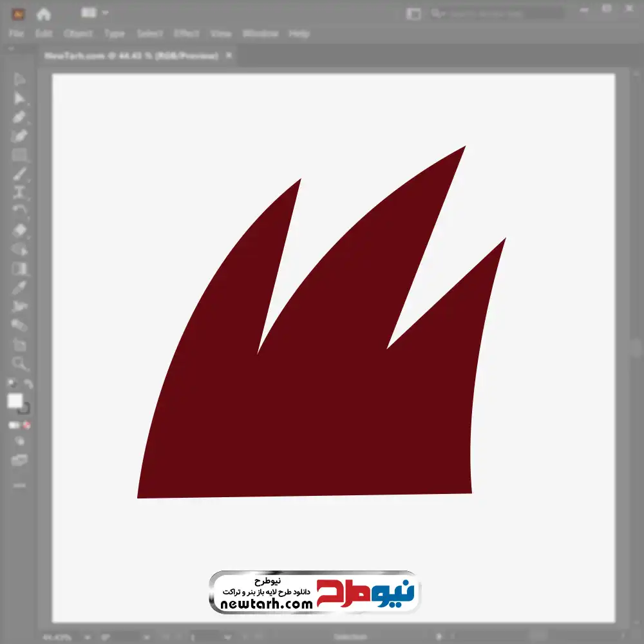Viewport: 644px width, 644px height.
Task: Expand the toolbar collapse chevron
Action: [x=12, y=48]
